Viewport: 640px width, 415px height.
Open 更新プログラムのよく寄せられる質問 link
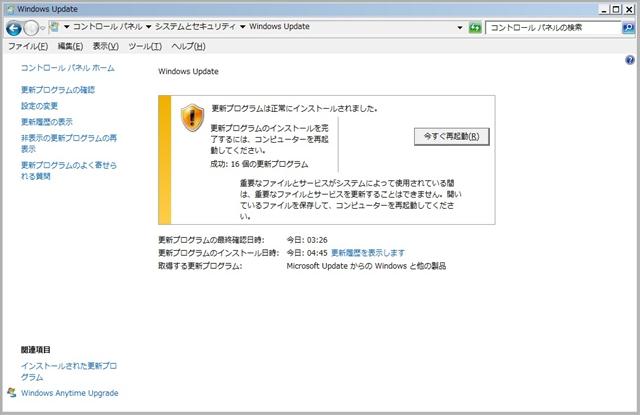point(69,171)
